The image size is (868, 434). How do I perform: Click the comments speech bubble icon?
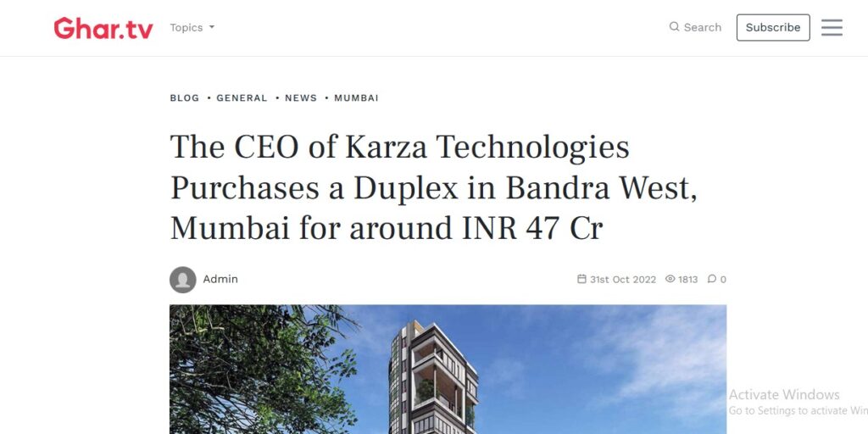tap(712, 279)
